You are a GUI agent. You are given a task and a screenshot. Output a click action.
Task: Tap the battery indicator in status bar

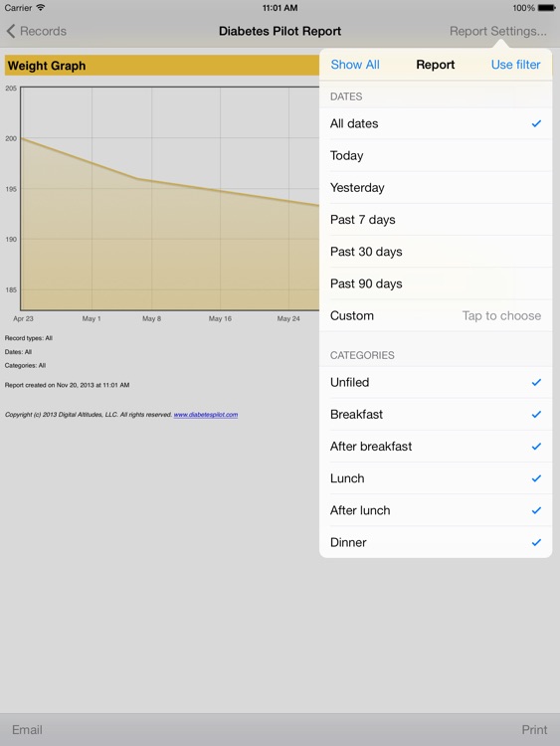(x=547, y=8)
